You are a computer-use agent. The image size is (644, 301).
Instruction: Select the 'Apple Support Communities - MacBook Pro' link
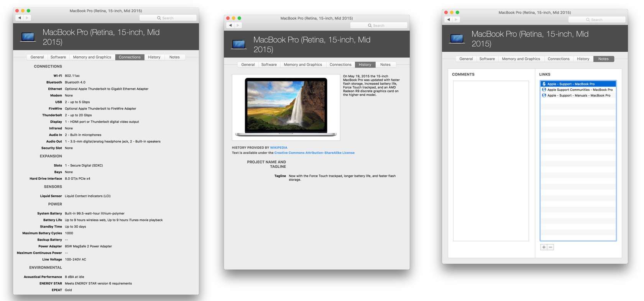(578, 90)
